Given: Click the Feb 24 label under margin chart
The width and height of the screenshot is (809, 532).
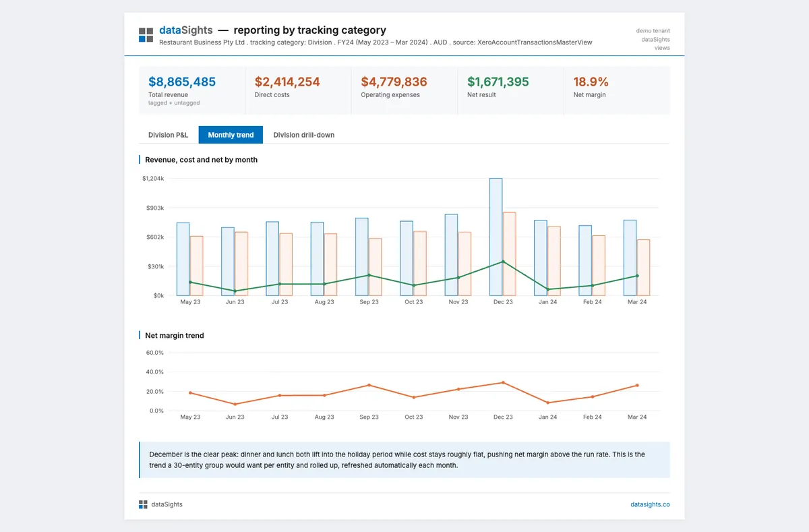Looking at the screenshot, I should point(593,417).
